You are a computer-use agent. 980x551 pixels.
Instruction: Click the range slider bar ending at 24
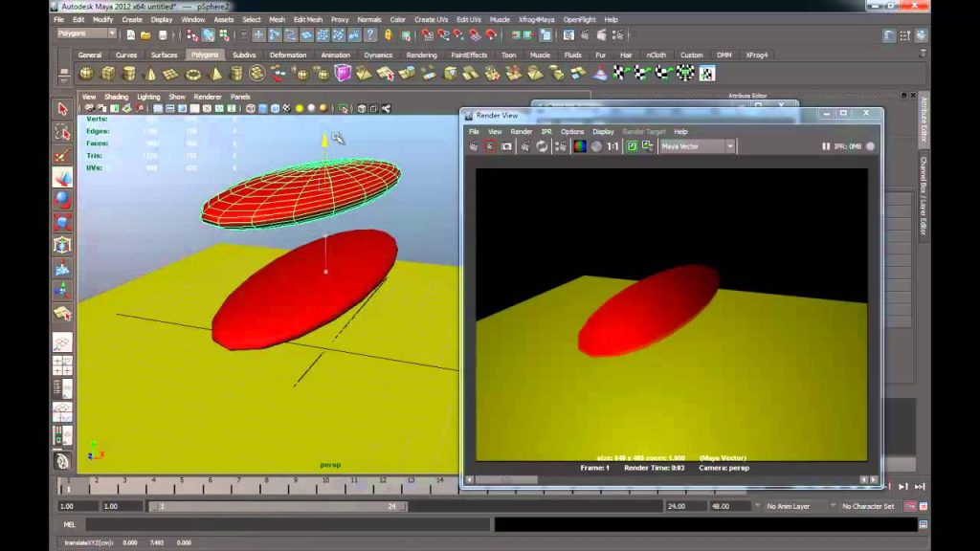[278, 506]
